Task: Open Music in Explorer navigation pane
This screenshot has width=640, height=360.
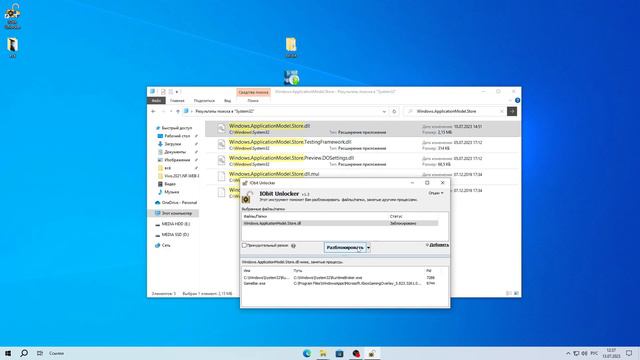Action: point(171,192)
